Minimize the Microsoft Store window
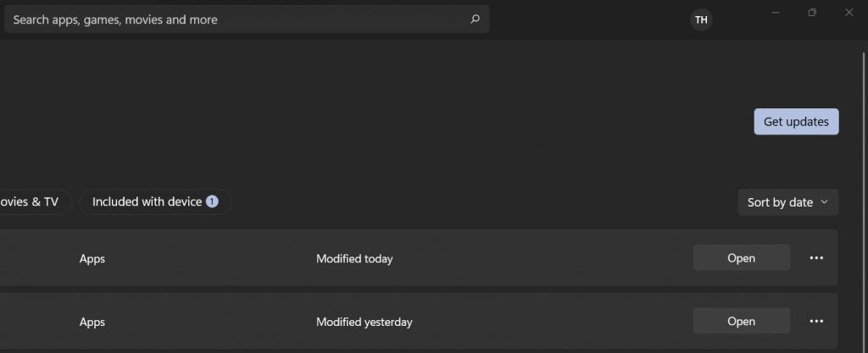The image size is (868, 353). tap(775, 13)
